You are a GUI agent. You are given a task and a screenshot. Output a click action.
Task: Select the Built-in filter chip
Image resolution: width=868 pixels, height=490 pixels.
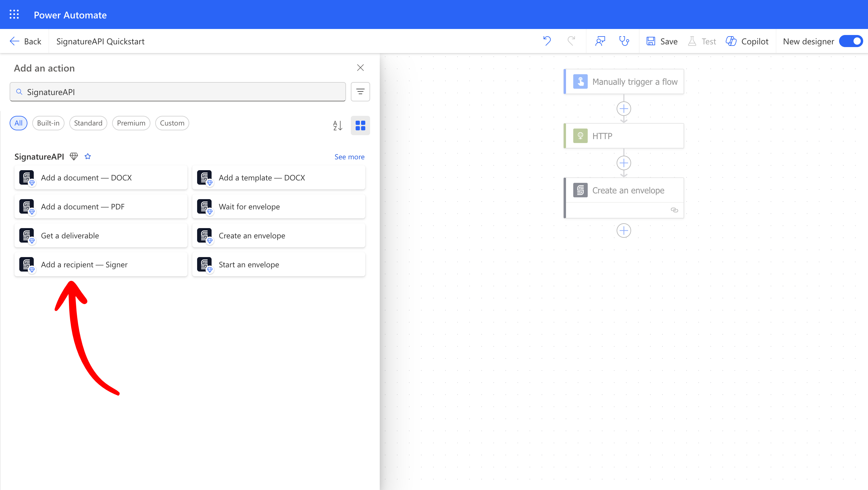pos(48,123)
